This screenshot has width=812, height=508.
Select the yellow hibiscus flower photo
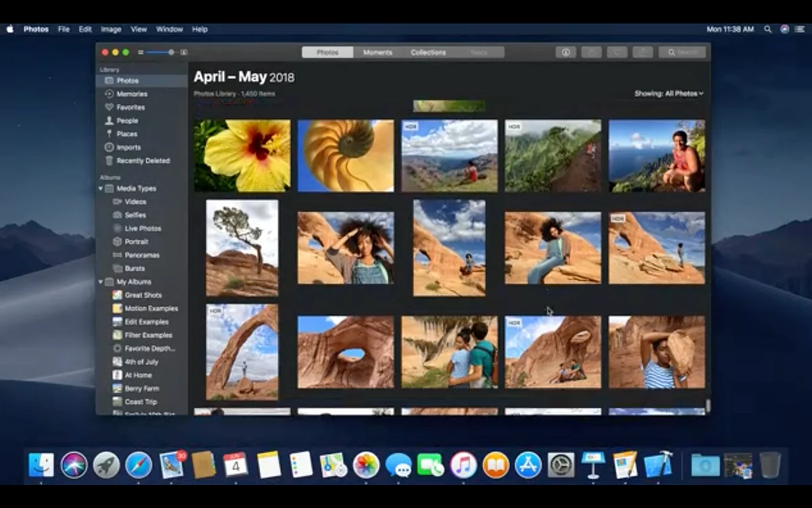pos(242,156)
